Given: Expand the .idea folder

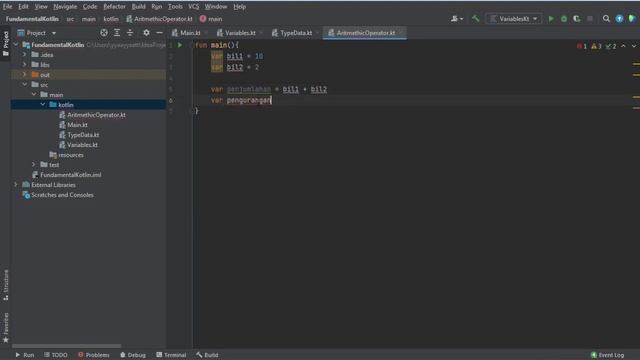Looking at the screenshot, I should (x=24, y=54).
